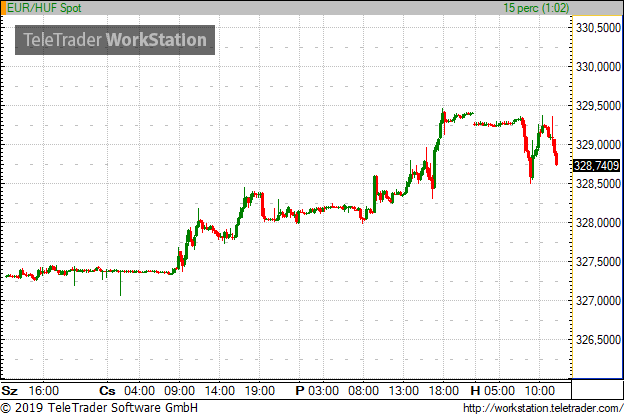
Task: Click the 10:00 time axis label
Action: pos(540,391)
